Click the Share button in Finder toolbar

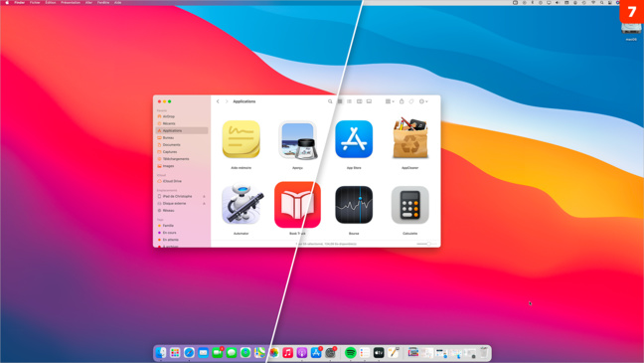click(x=402, y=101)
